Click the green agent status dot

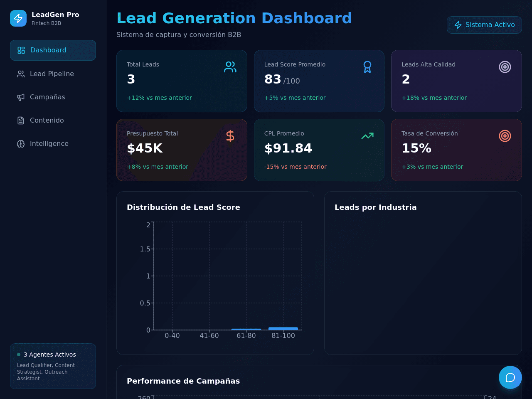coord(19,355)
